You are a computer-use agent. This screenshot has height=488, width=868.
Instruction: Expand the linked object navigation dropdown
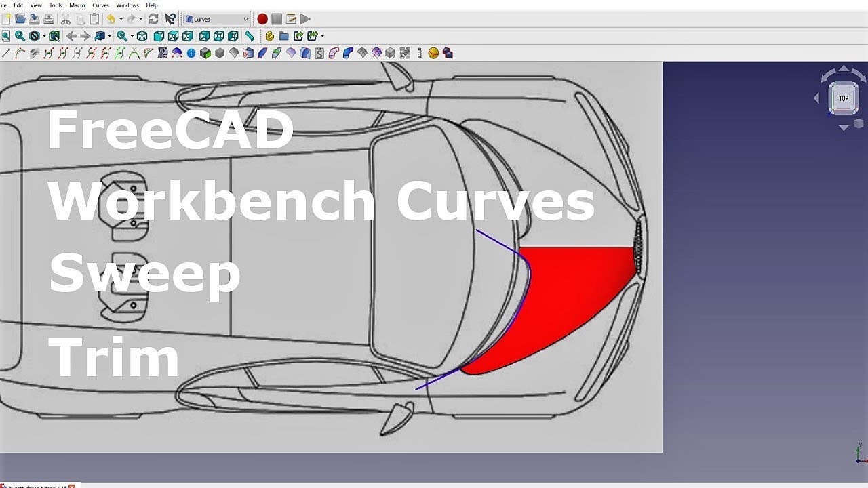(x=109, y=36)
